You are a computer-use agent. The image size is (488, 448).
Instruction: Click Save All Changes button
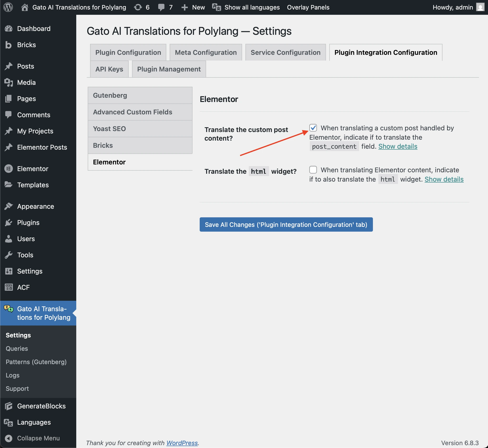point(286,224)
